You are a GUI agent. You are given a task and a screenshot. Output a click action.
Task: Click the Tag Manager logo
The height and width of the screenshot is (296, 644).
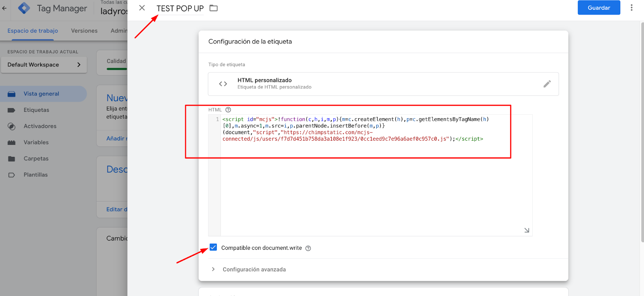click(x=24, y=8)
